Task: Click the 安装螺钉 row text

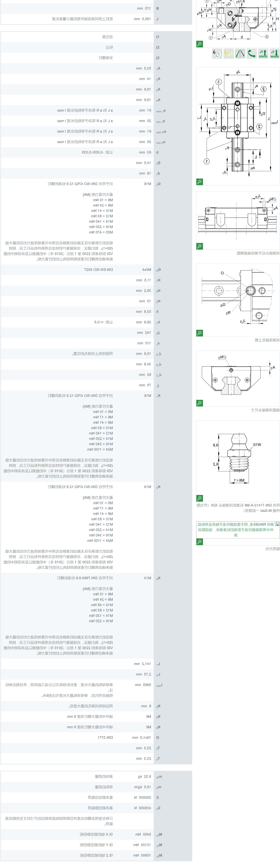Action: tap(106, 58)
